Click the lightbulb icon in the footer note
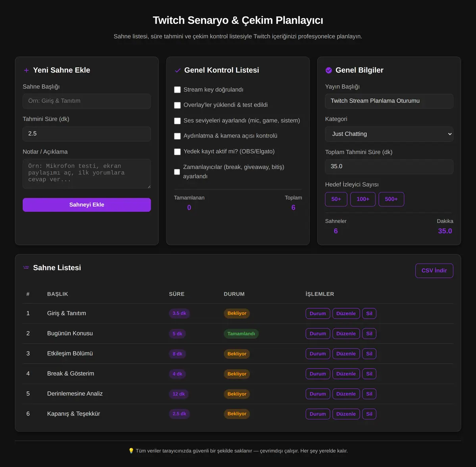 tap(131, 451)
